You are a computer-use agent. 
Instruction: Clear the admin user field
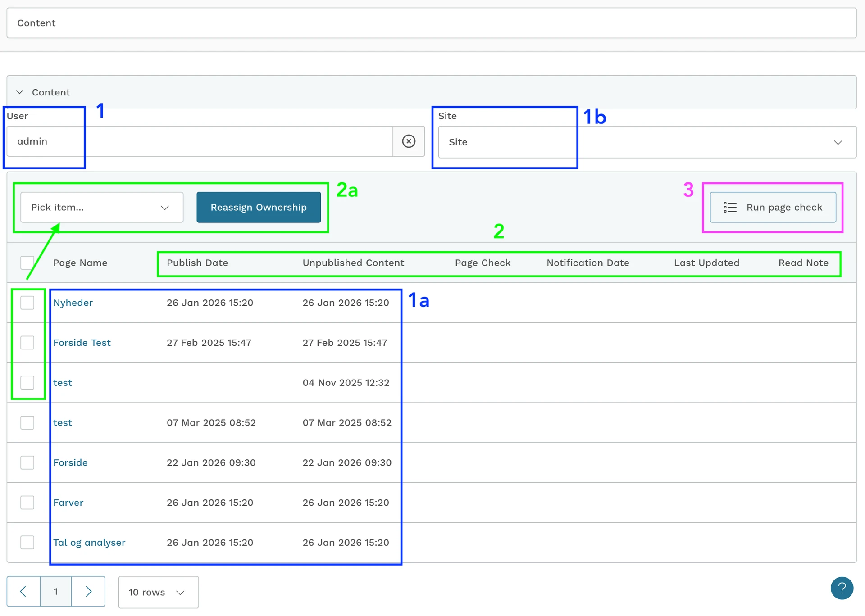tap(408, 141)
